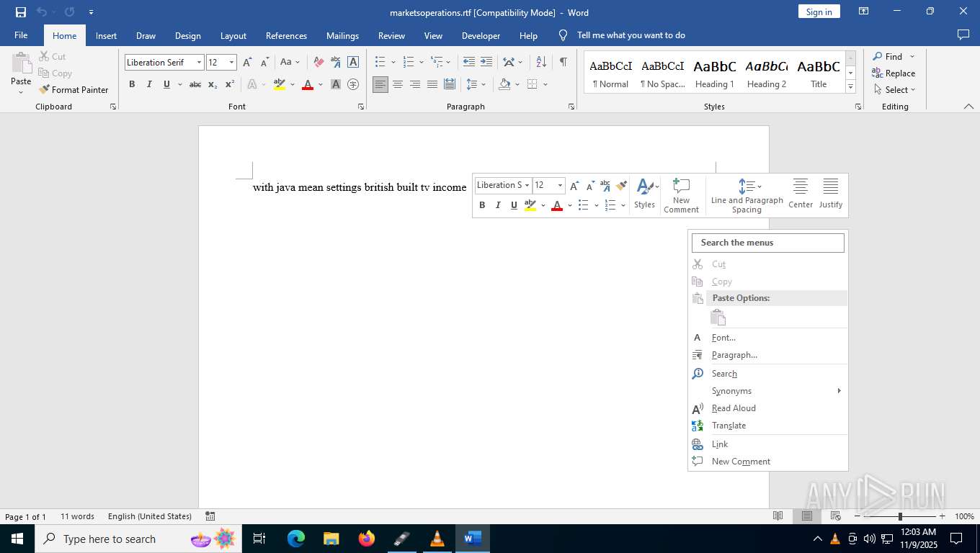The image size is (980, 553).
Task: Expand the Synonyms submenu
Action: pos(768,391)
